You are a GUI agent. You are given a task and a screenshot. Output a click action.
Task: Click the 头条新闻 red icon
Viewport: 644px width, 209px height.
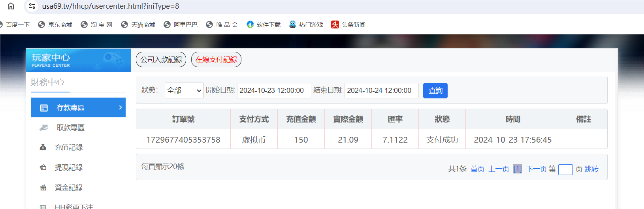coord(335,24)
